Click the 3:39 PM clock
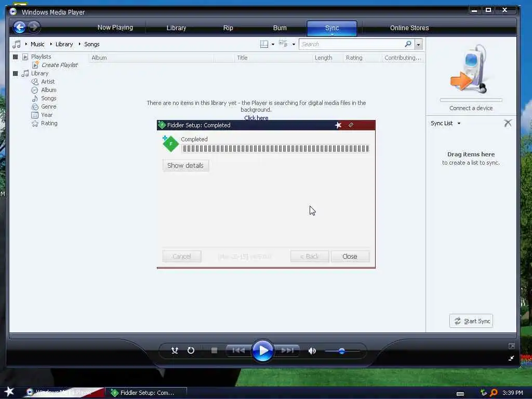The image size is (532, 399). [512, 393]
